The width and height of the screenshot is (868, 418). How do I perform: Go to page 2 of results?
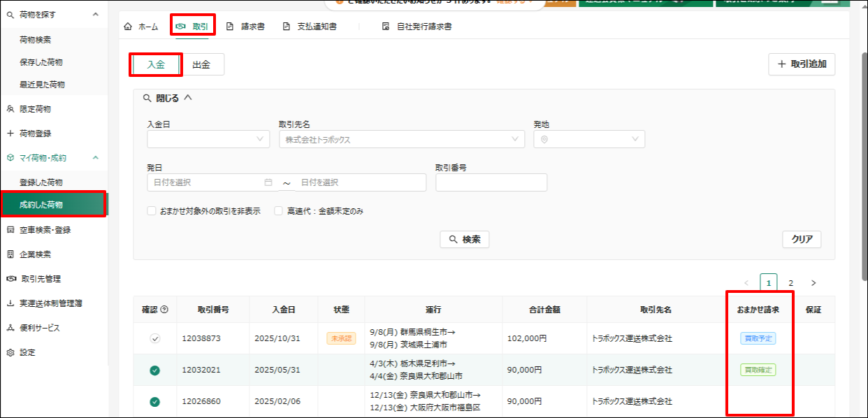(x=790, y=283)
